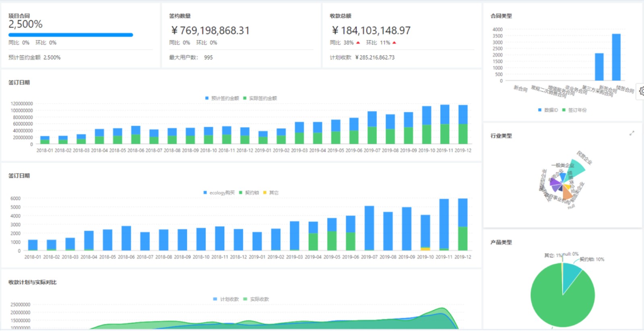
Task: Open the settings gear on right edge
Action: click(642, 91)
